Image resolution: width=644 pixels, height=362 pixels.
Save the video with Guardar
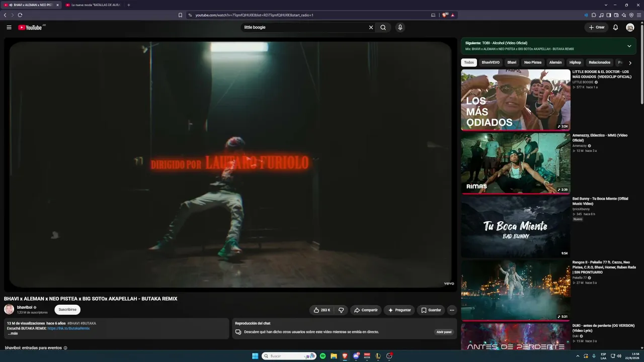[431, 310]
